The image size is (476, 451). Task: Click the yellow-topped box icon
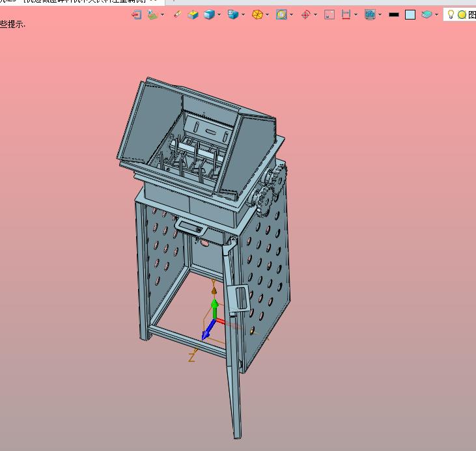[x=193, y=14]
